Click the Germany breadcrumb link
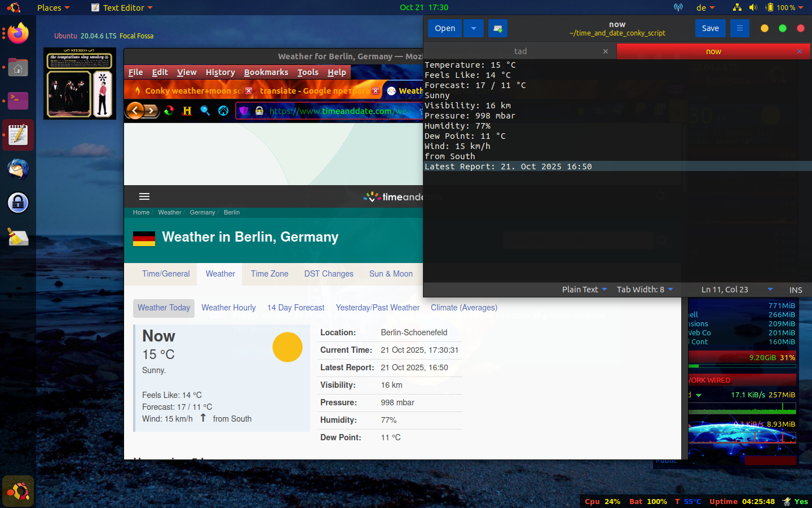812x508 pixels. tap(202, 212)
